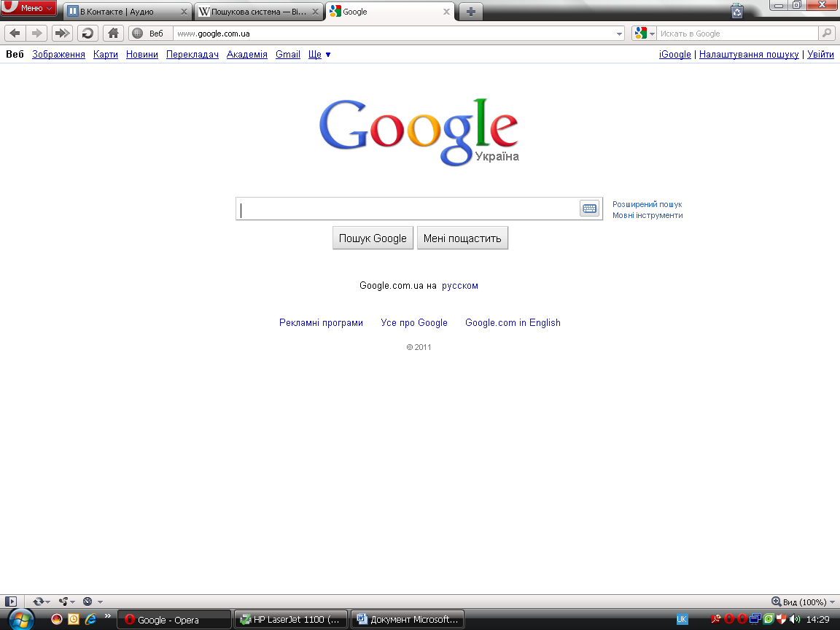840x630 pixels.
Task: Open the Gmail link
Action: pos(288,54)
